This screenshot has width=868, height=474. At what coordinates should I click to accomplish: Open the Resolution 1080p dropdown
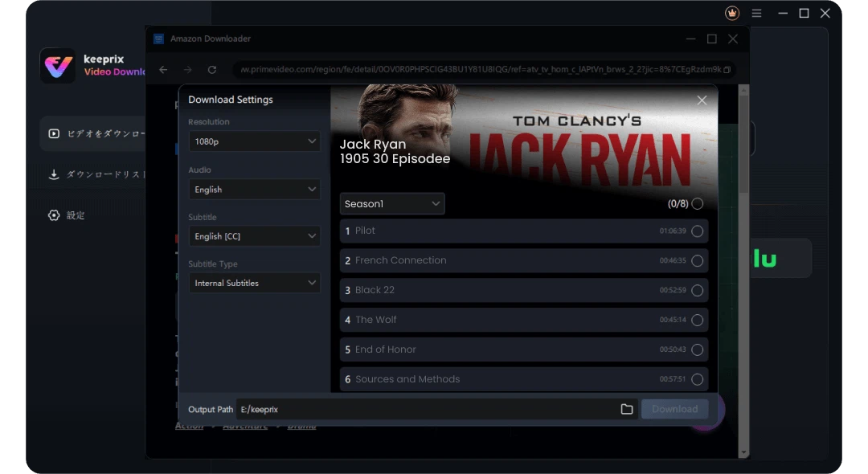pos(254,141)
